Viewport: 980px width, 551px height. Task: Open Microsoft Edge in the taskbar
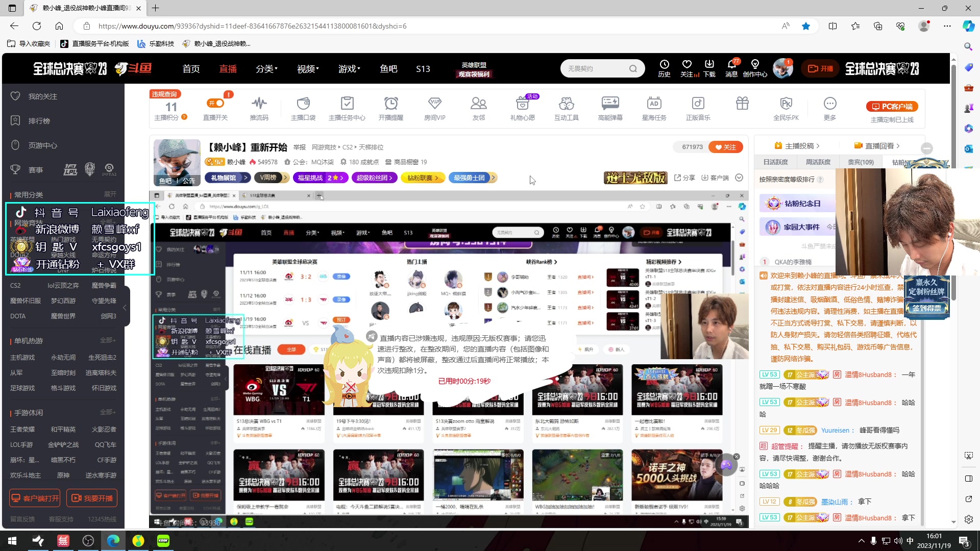[x=113, y=541]
